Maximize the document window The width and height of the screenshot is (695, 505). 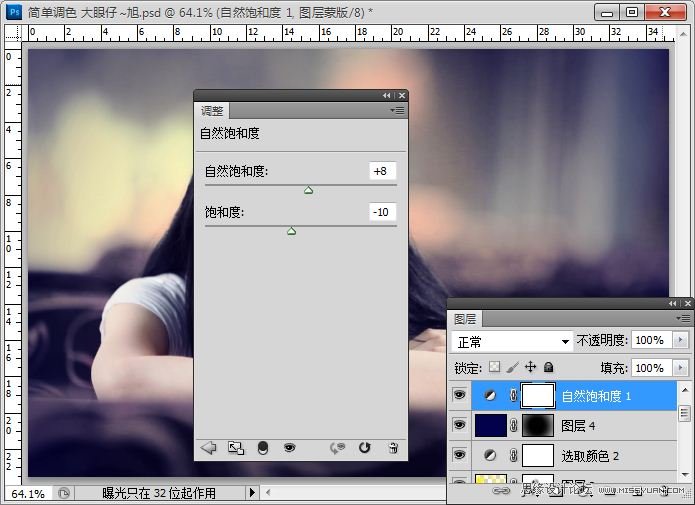[x=632, y=12]
